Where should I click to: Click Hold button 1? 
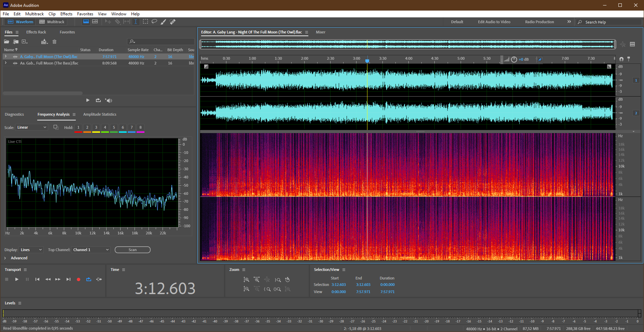pos(78,128)
